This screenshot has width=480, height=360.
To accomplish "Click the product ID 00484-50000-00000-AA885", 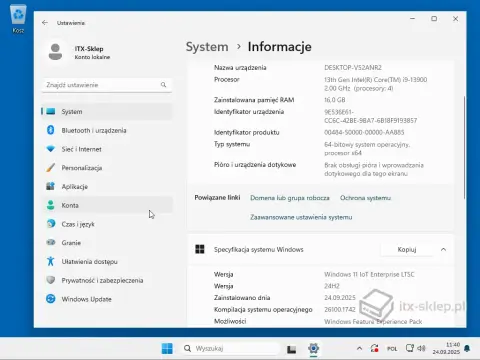I will click(x=364, y=132).
